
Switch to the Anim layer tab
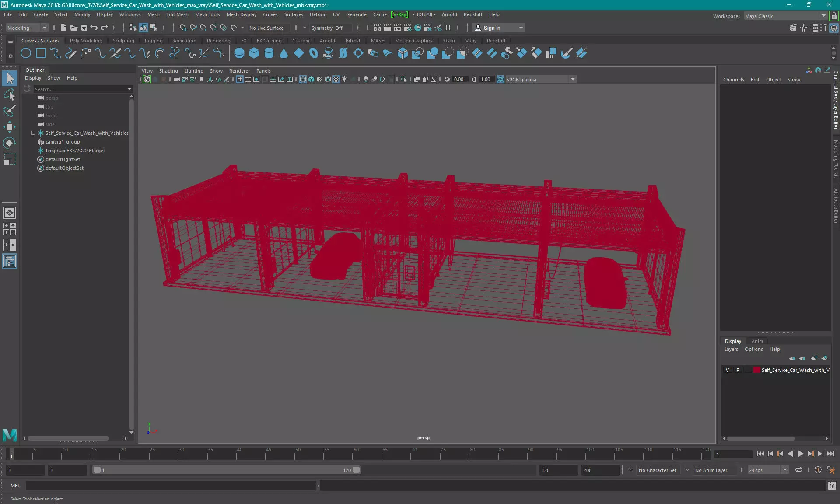point(757,341)
